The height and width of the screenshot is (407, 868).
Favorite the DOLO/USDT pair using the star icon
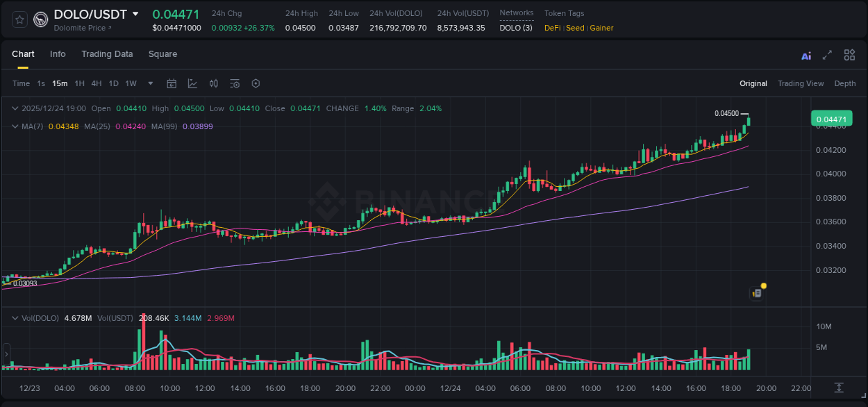click(x=19, y=19)
